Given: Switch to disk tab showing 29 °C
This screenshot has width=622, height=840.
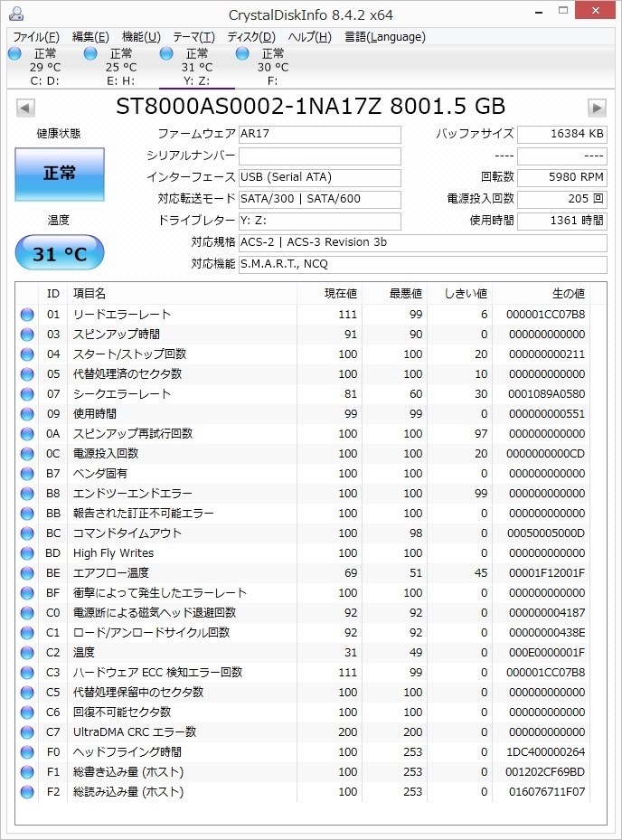Looking at the screenshot, I should coord(45,68).
